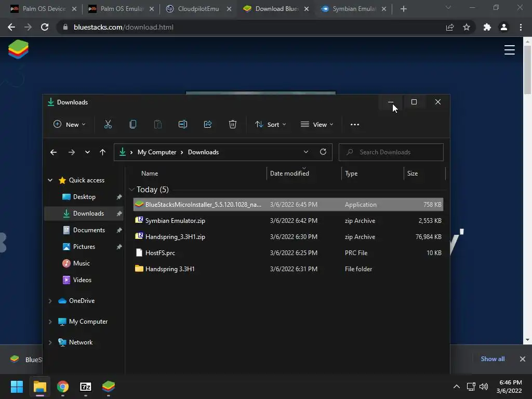Close the CloudpilotEmu tab
Image resolution: width=532 pixels, height=399 pixels.
(229, 9)
